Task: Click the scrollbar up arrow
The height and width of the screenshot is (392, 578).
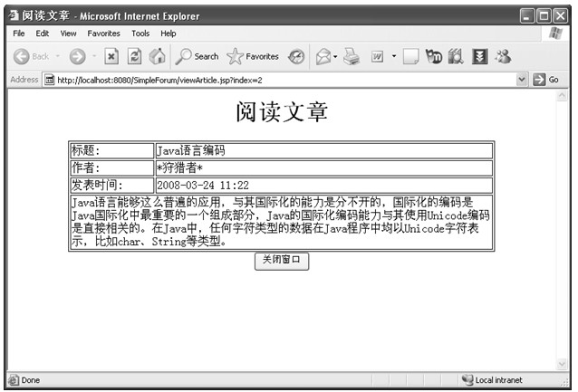Action: (x=562, y=96)
